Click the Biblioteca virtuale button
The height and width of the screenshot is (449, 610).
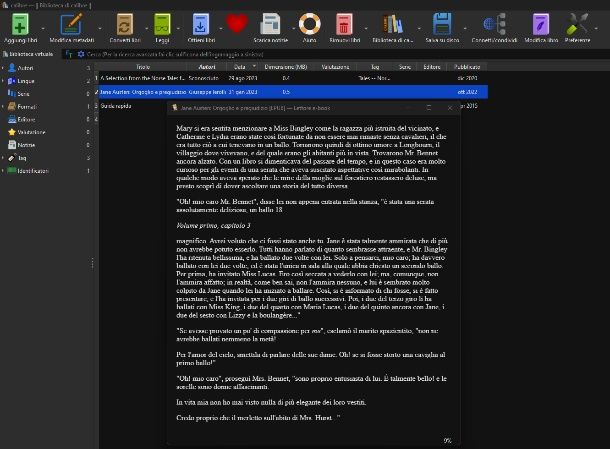tap(28, 54)
